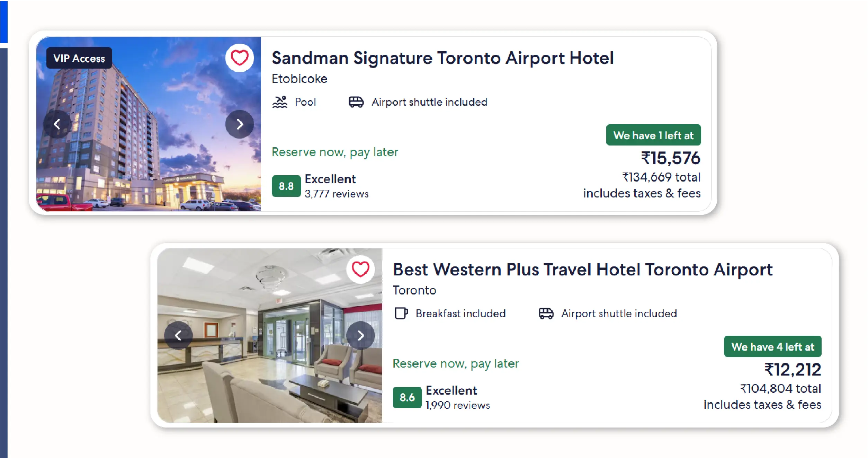Screen dimensions: 868x458
Task: Click the VIP Access badge
Action: (x=79, y=58)
